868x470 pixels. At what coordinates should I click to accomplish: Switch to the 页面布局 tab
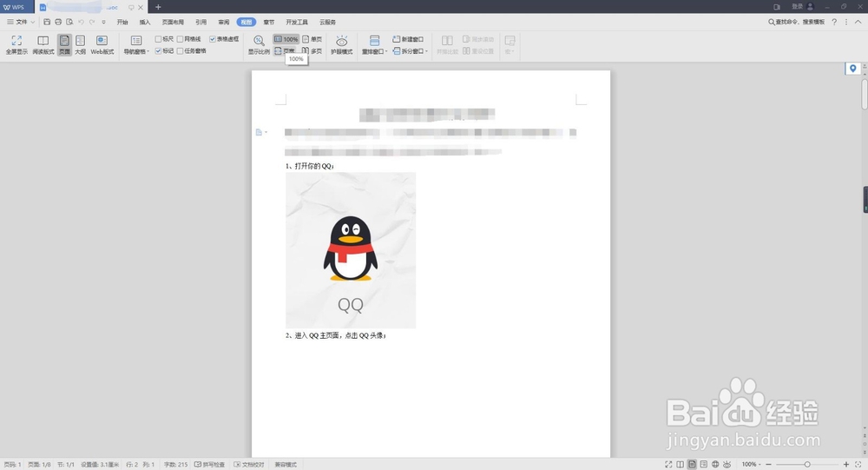tap(173, 23)
